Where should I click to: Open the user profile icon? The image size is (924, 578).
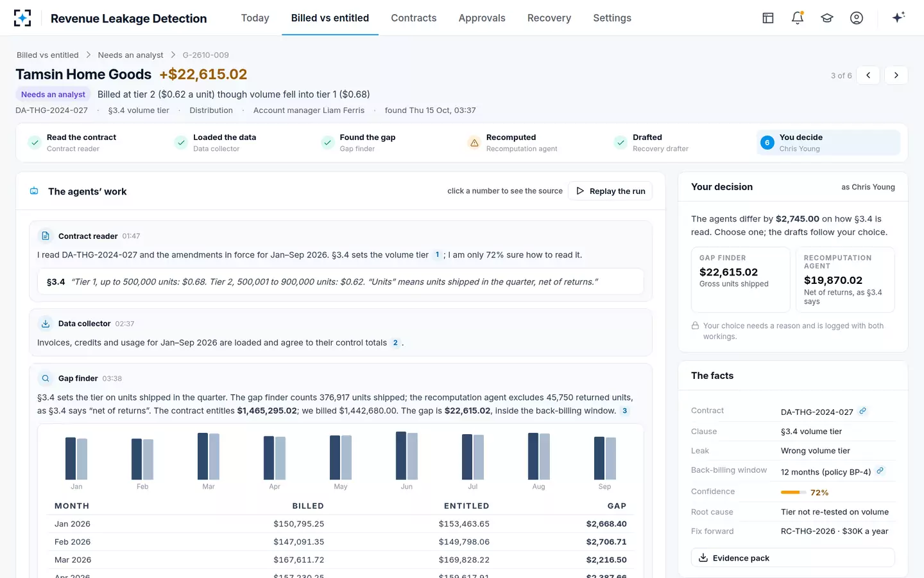857,18
